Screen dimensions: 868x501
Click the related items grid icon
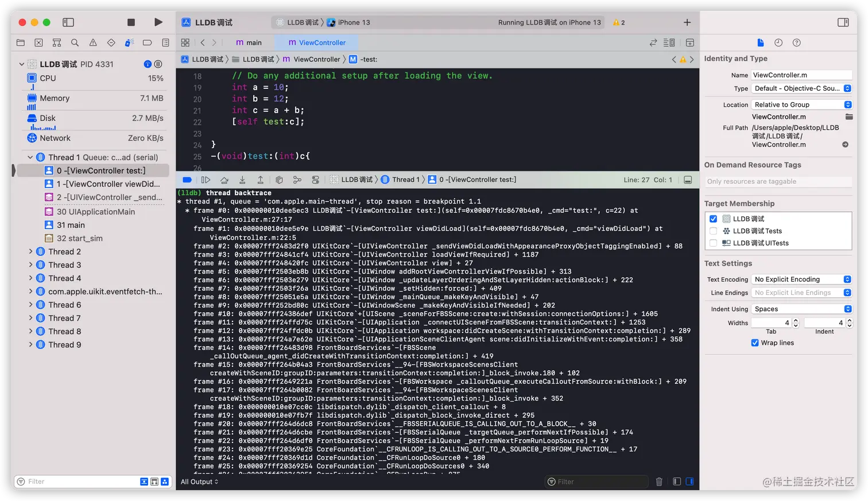[185, 42]
